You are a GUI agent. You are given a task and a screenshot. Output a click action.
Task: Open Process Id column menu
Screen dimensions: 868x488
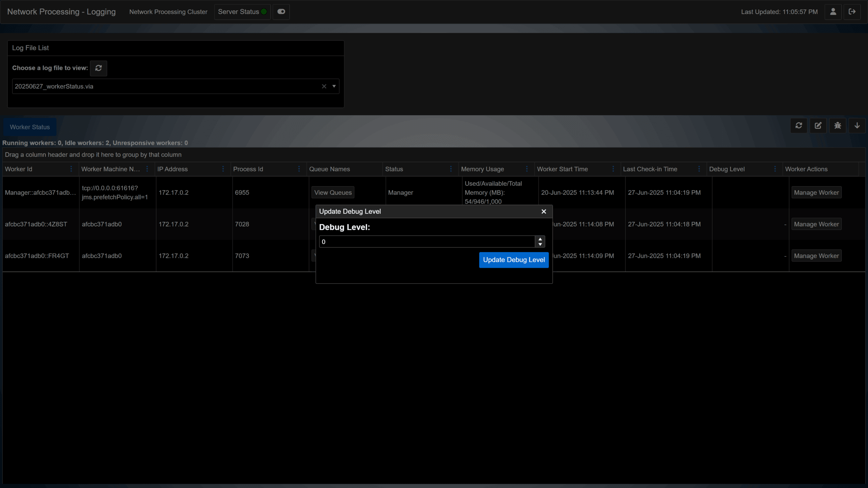point(299,169)
